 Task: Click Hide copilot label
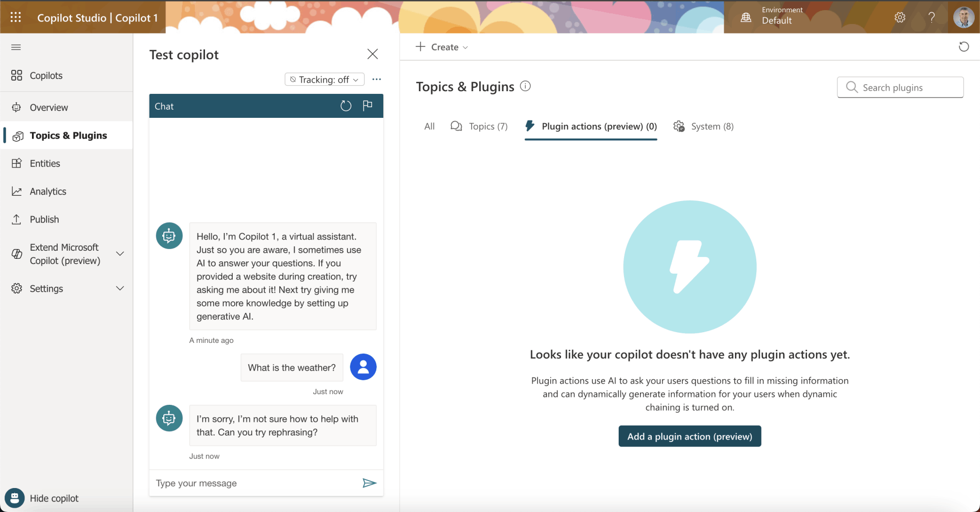[54, 498]
